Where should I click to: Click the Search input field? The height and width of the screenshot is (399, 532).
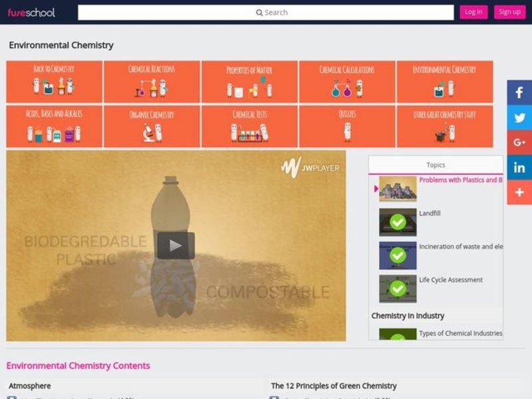click(266, 12)
